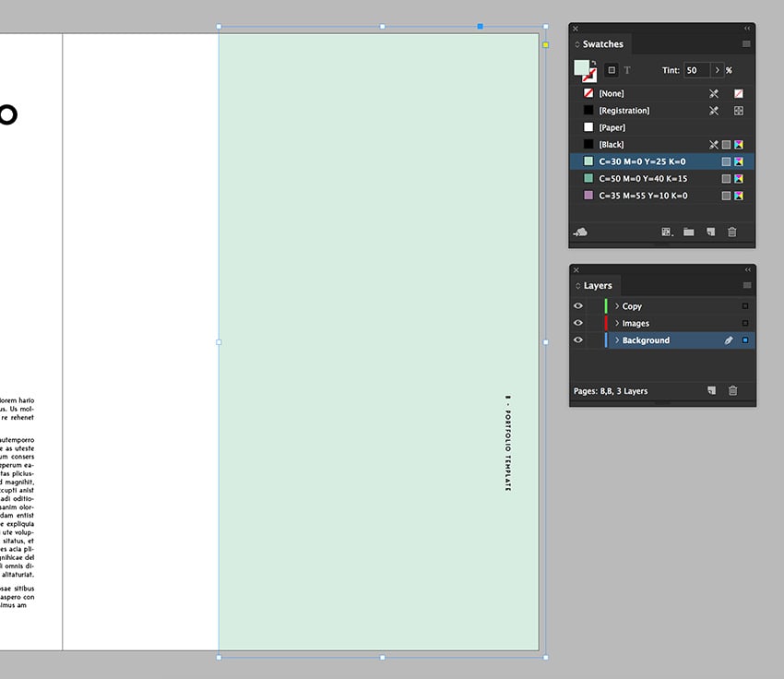Screen dimensions: 784x679
Task: Hide the Copy layer
Action: point(578,305)
